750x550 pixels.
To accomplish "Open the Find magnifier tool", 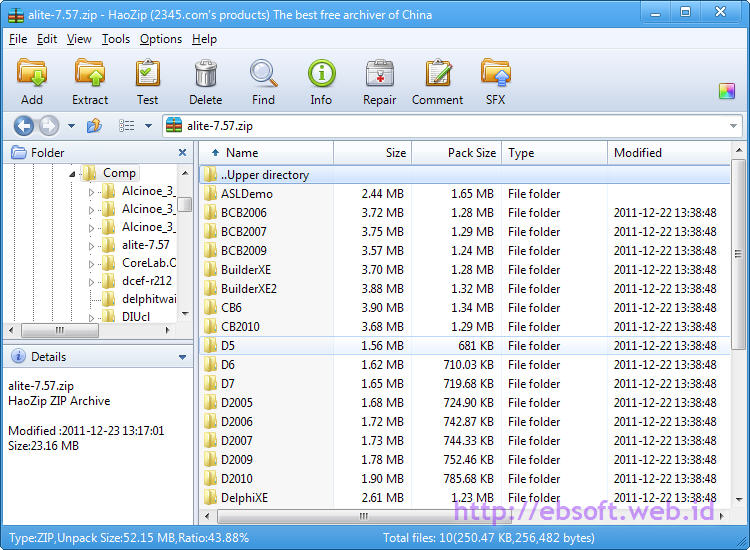I will pos(264,73).
